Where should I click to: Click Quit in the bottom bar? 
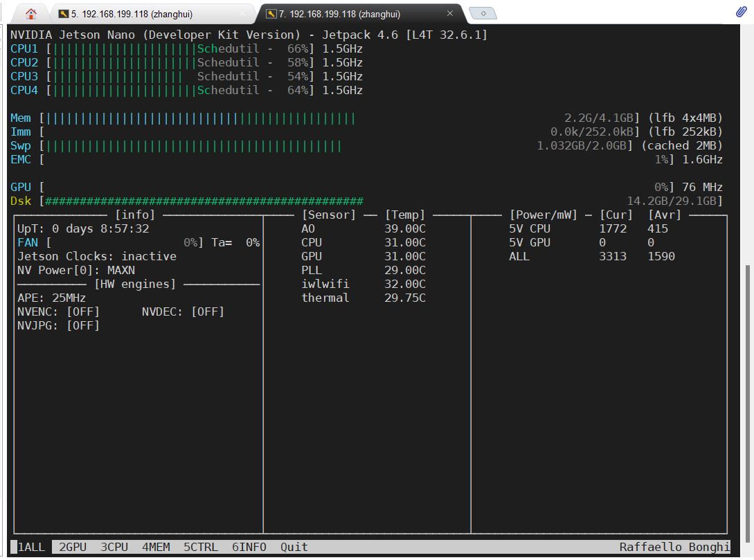(294, 547)
